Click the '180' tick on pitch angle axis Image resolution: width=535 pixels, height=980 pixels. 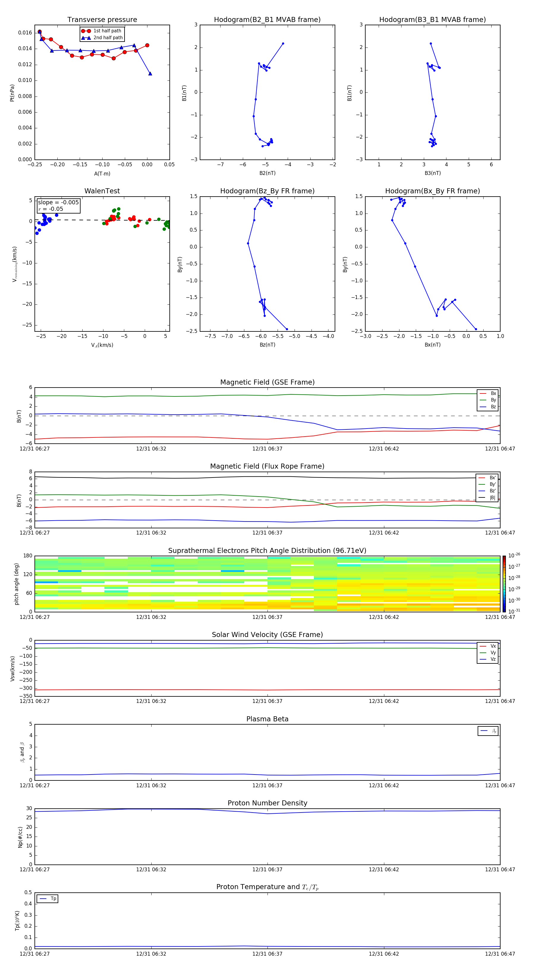point(28,556)
